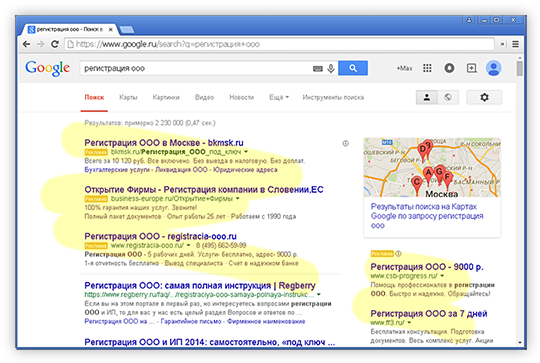Image resolution: width=540 pixels, height=363 pixels.
Task: Open search settings gear button
Action: click(484, 97)
